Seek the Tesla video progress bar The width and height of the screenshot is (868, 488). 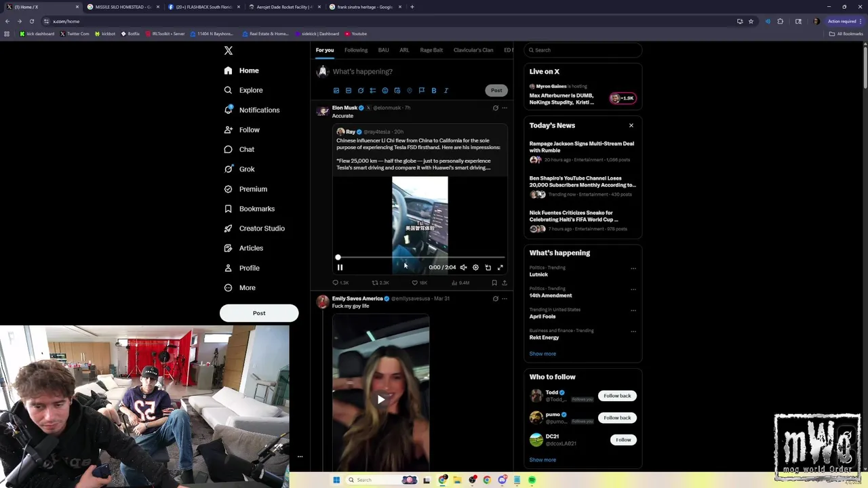tap(420, 258)
